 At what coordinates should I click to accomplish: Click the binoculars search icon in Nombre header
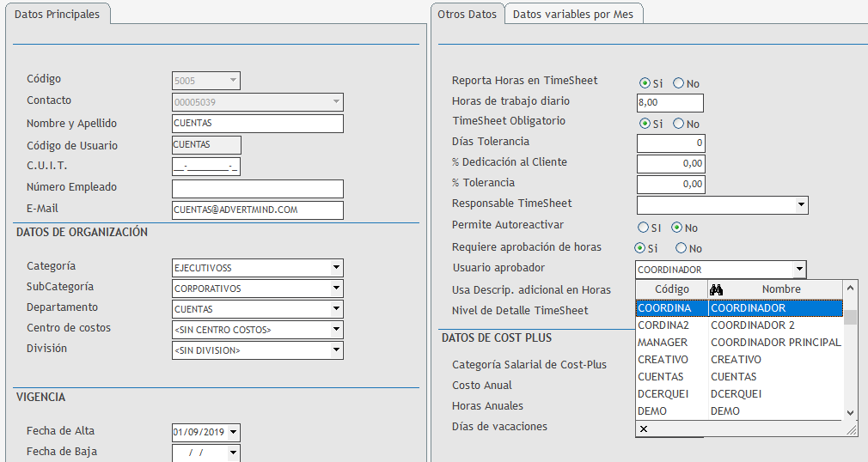click(716, 289)
